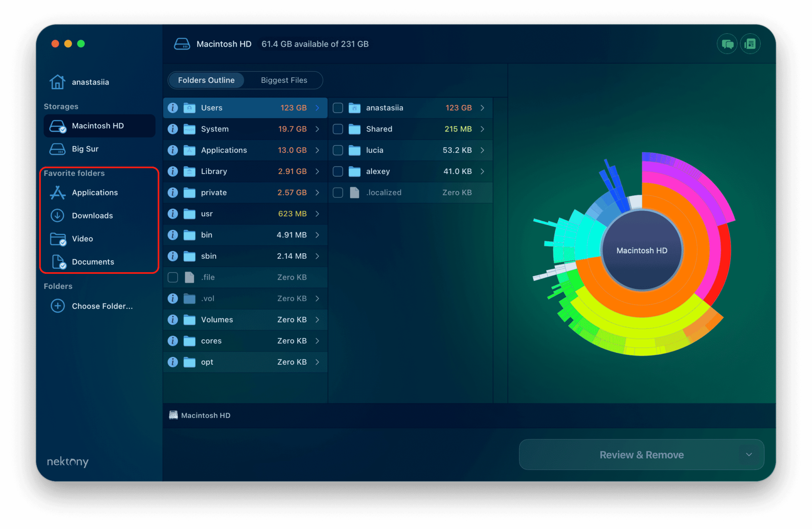Click Choose Folder under Folders
This screenshot has height=529, width=812.
click(x=102, y=306)
